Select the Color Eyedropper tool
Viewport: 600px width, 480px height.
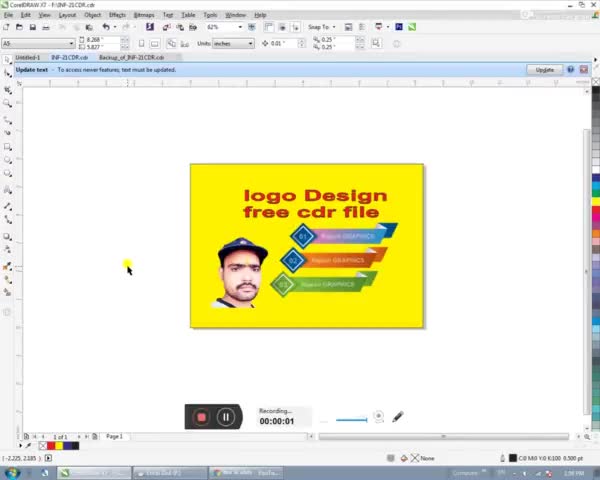7,266
